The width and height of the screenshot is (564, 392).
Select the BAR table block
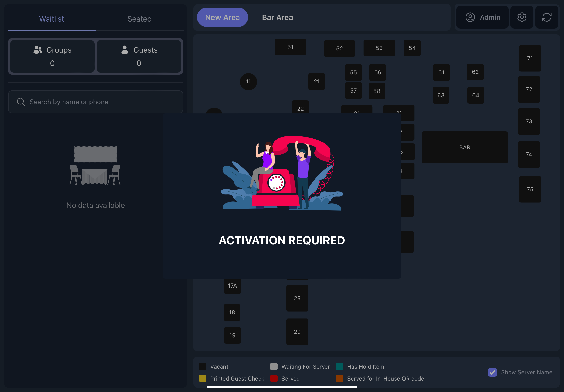(x=465, y=147)
